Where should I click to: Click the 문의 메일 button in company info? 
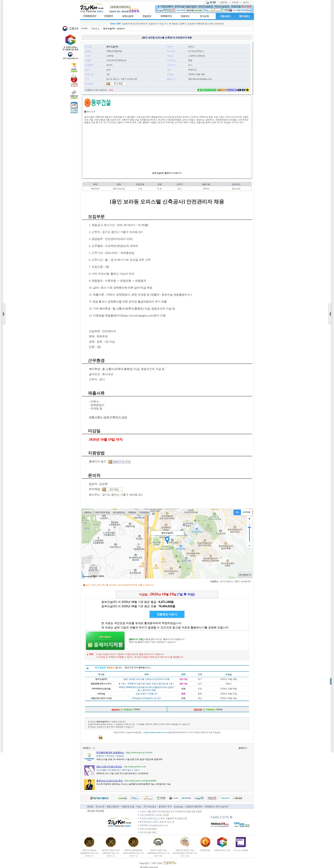tap(117, 84)
